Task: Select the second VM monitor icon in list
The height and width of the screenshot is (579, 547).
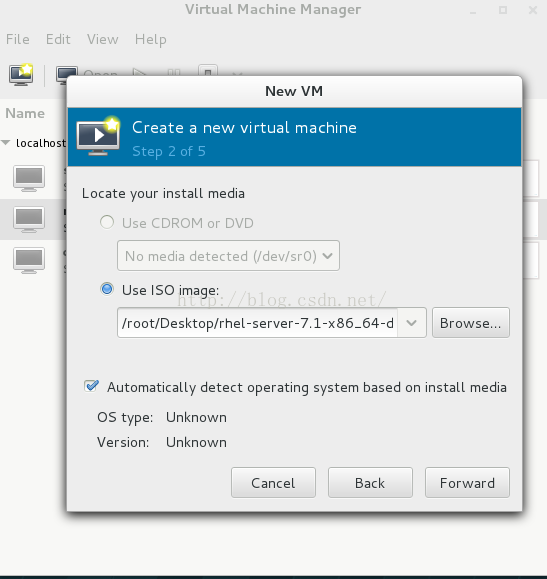Action: (x=29, y=219)
